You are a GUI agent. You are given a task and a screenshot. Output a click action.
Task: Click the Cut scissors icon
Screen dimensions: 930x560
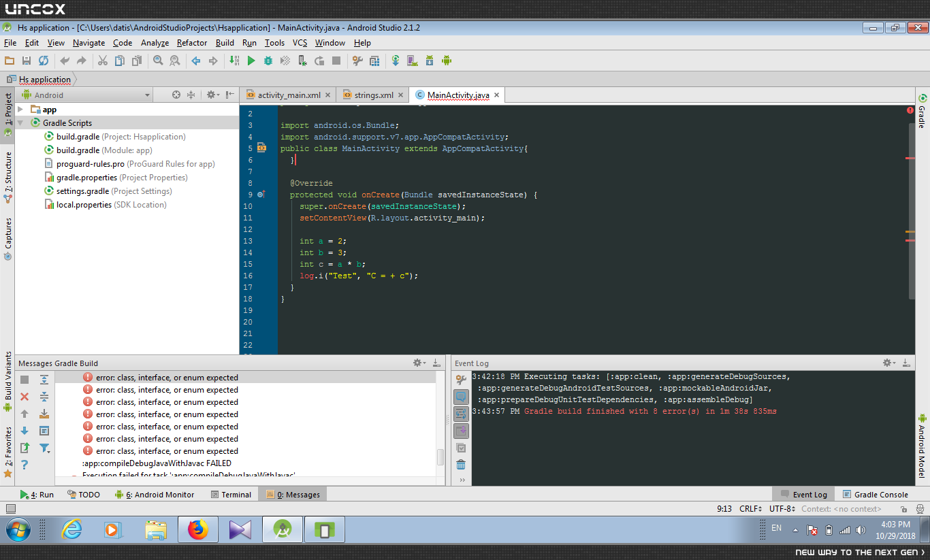(103, 61)
